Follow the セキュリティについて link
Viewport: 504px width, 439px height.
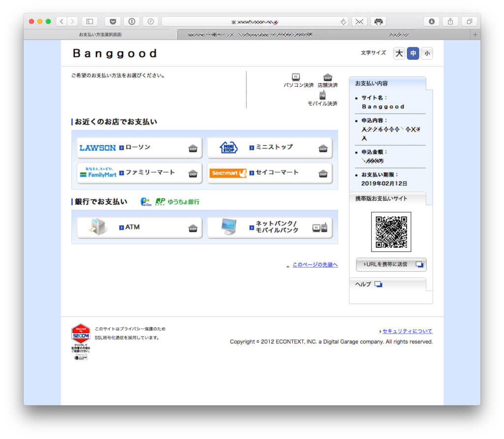coord(407,331)
